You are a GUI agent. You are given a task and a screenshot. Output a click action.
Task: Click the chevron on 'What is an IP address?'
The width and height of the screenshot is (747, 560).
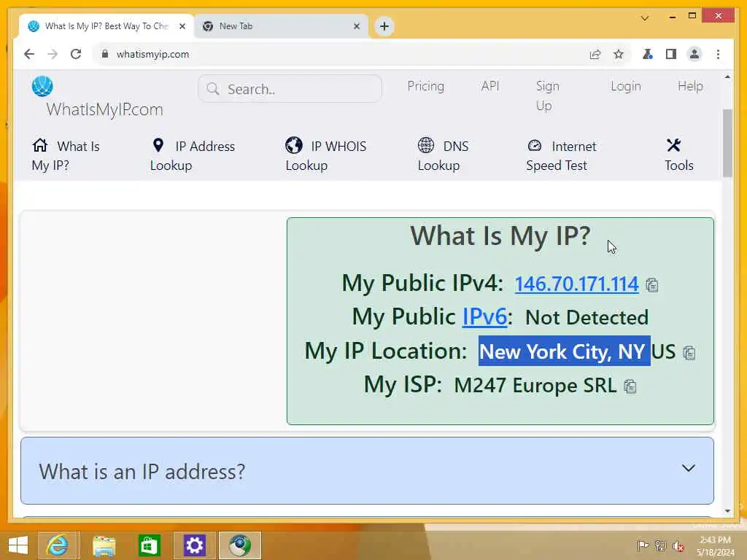(x=688, y=468)
